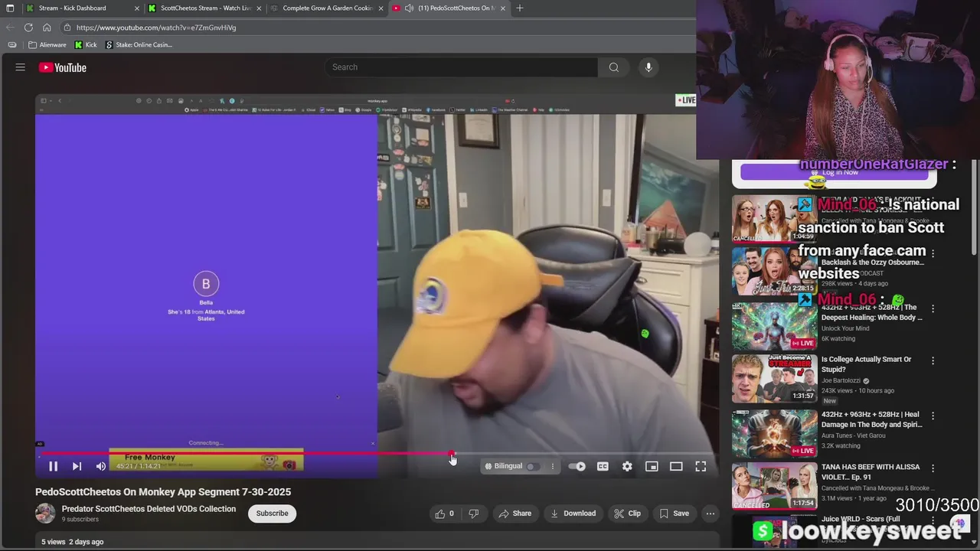Screen dimensions: 980x551
Task: Open Alienware bookmarks folder
Action: (x=47, y=44)
